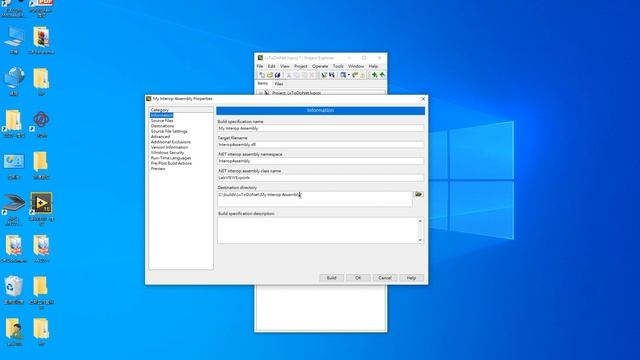Click the folder icon with a person on desktop
Viewport: 640px width, 360px height.
14,329
